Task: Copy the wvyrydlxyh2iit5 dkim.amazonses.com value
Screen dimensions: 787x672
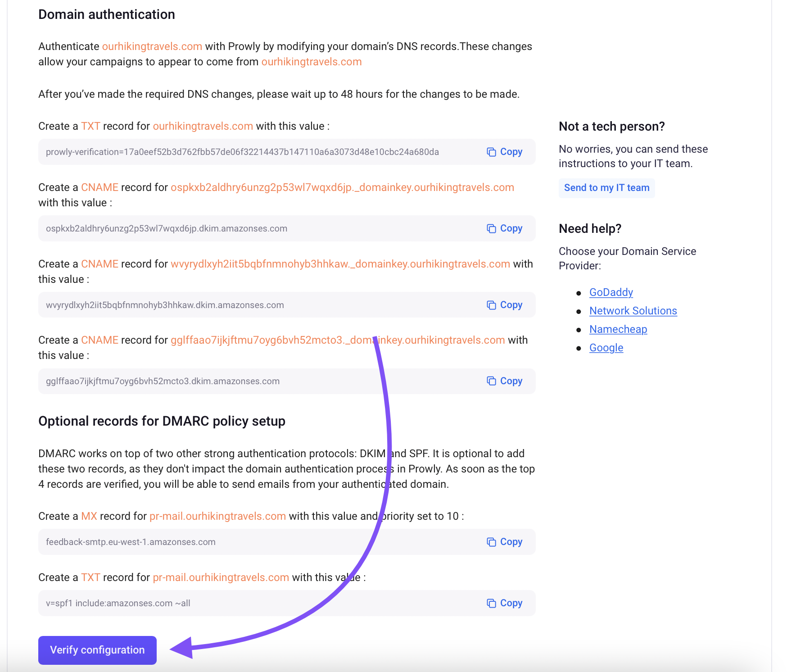Action: click(505, 305)
